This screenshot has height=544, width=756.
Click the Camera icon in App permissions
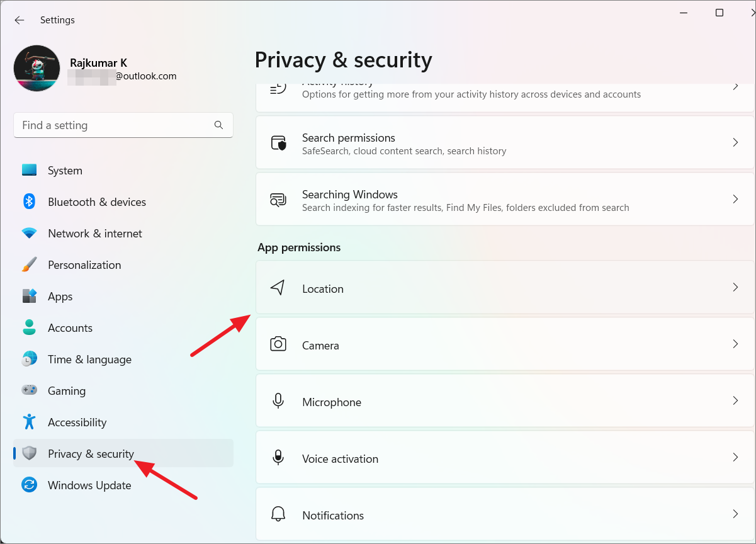[278, 344]
